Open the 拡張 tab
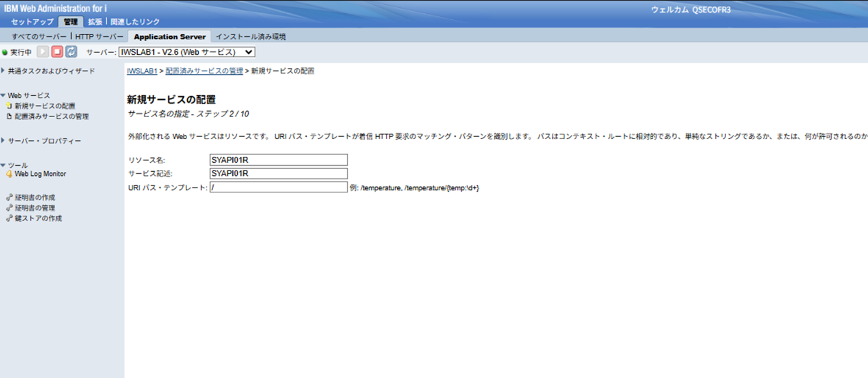The image size is (868, 378). coord(95,22)
